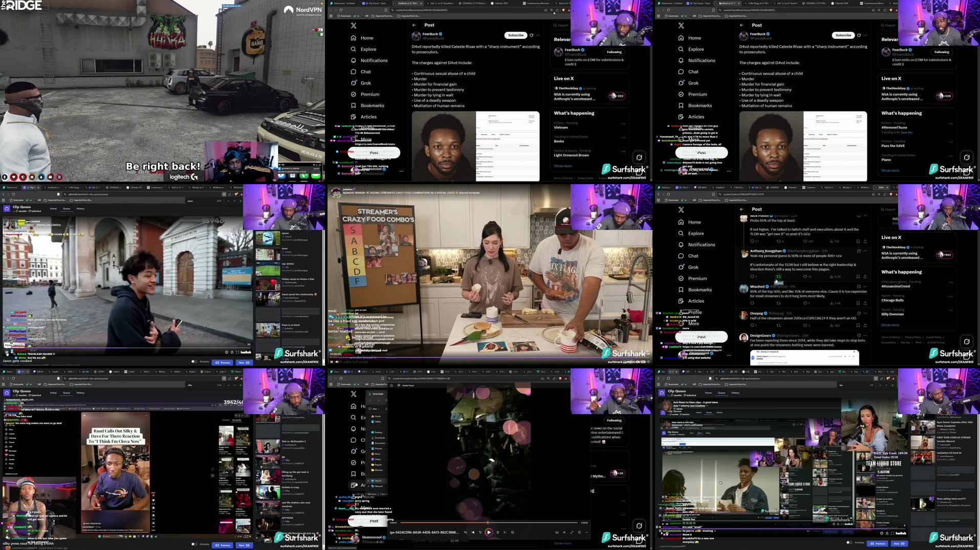Image resolution: width=980 pixels, height=550 pixels.
Task: Open Chat in the X sidebar
Action: point(365,72)
